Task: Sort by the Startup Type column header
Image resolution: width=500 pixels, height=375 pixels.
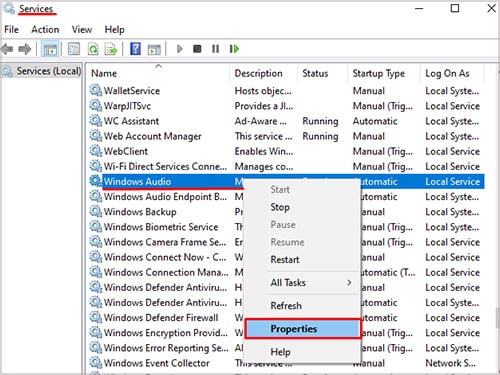Action: [384, 73]
